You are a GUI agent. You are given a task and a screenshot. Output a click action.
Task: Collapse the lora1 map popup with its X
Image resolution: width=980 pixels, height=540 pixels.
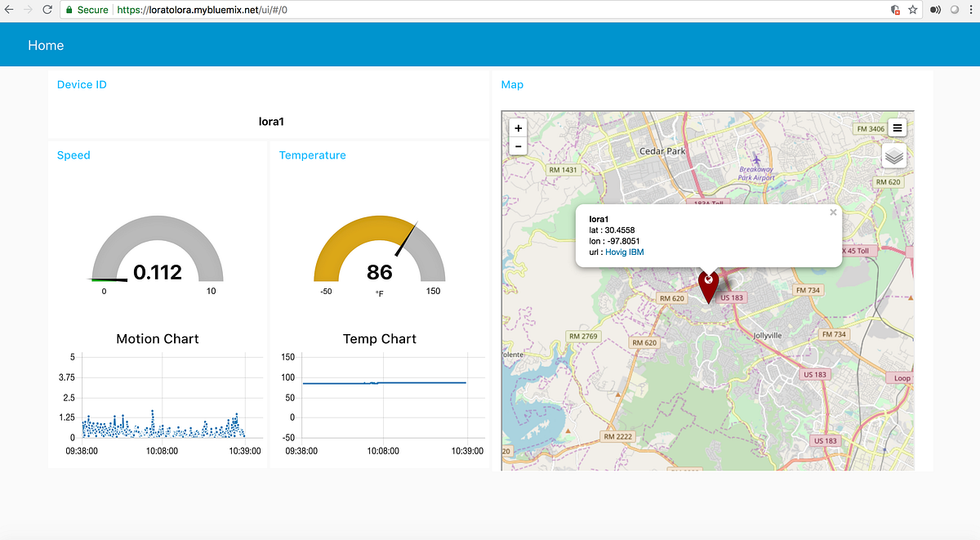[833, 212]
